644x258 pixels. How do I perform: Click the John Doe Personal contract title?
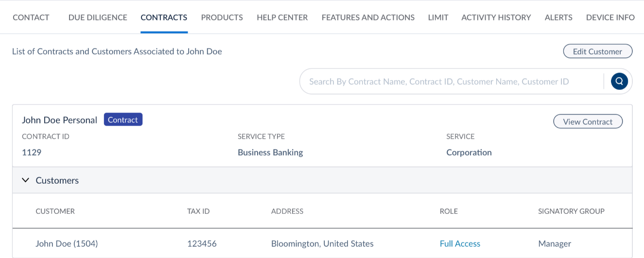(59, 120)
